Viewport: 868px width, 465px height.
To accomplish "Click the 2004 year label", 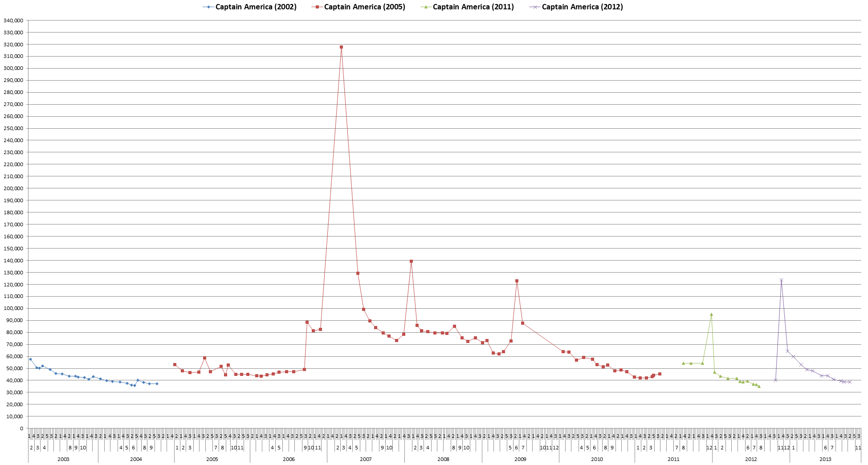I will pyautogui.click(x=136, y=459).
